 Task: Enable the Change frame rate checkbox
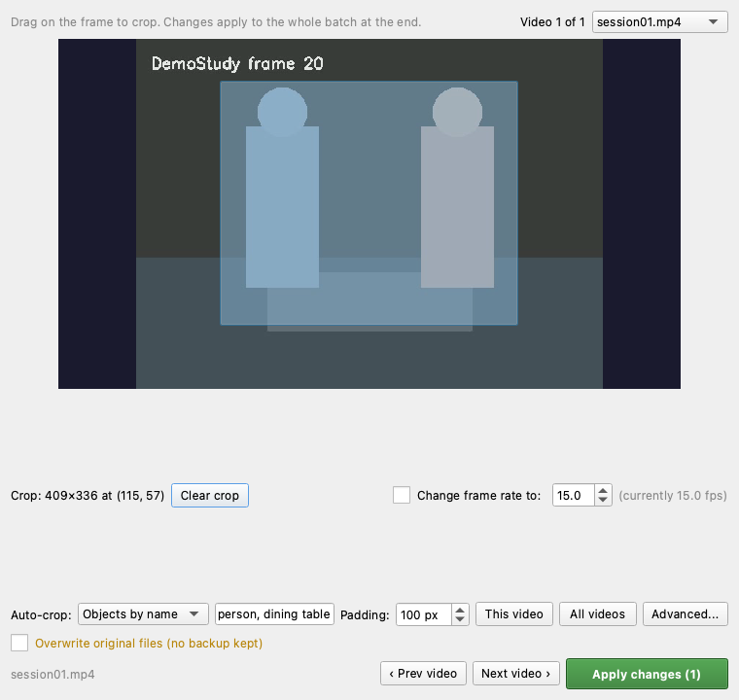402,496
